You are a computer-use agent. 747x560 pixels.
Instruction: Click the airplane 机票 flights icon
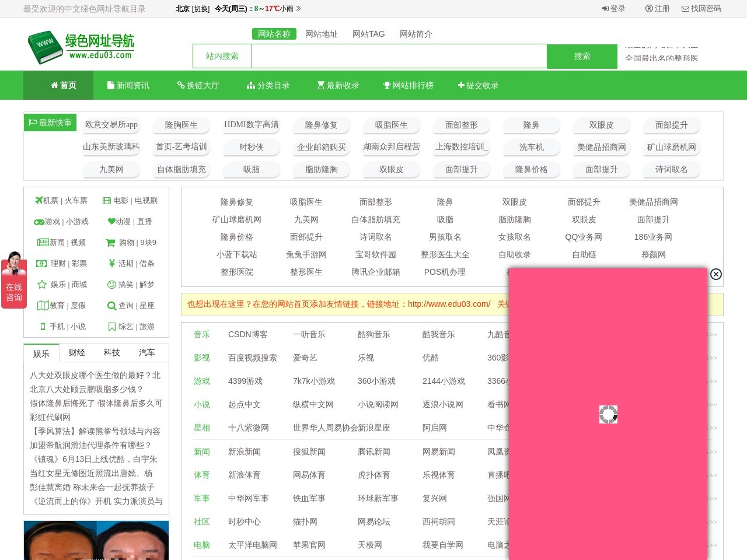coord(38,200)
